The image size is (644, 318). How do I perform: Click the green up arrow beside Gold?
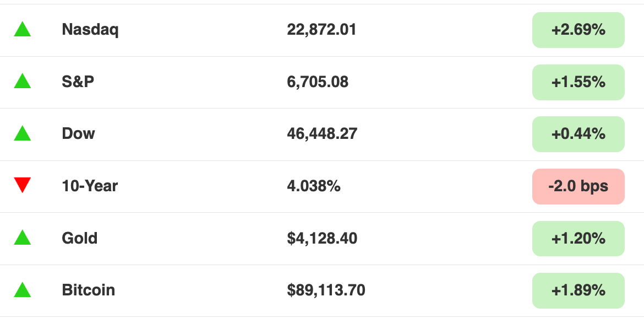(23, 238)
